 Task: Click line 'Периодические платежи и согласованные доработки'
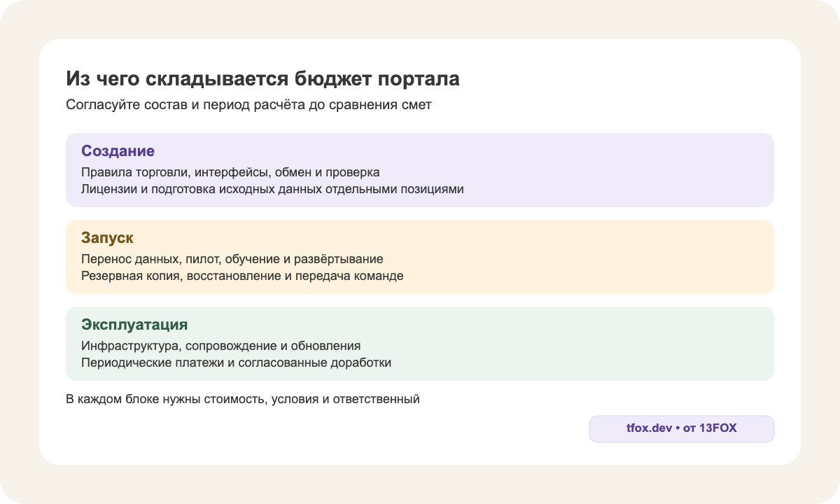pos(236,363)
